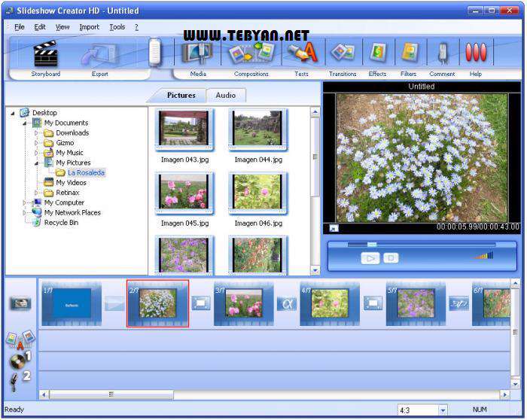Image resolution: width=527 pixels, height=420 pixels.
Task: Select My Videos in folder tree
Action: pos(71,182)
